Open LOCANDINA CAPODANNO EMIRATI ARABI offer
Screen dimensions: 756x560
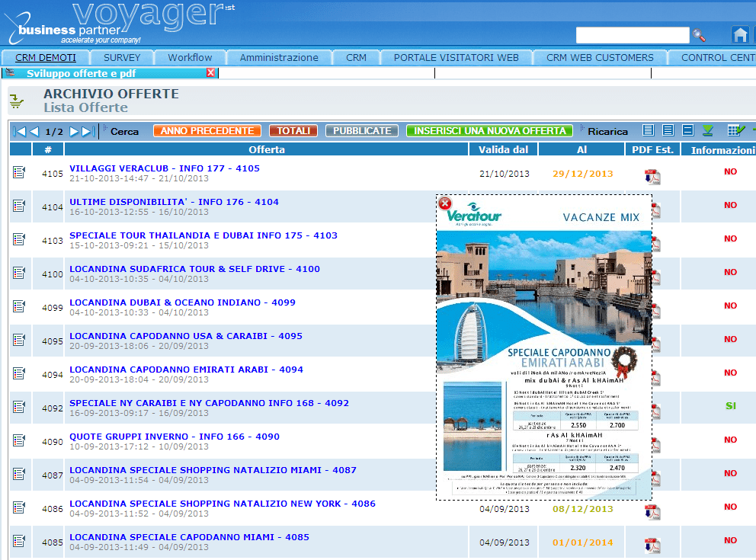click(186, 370)
